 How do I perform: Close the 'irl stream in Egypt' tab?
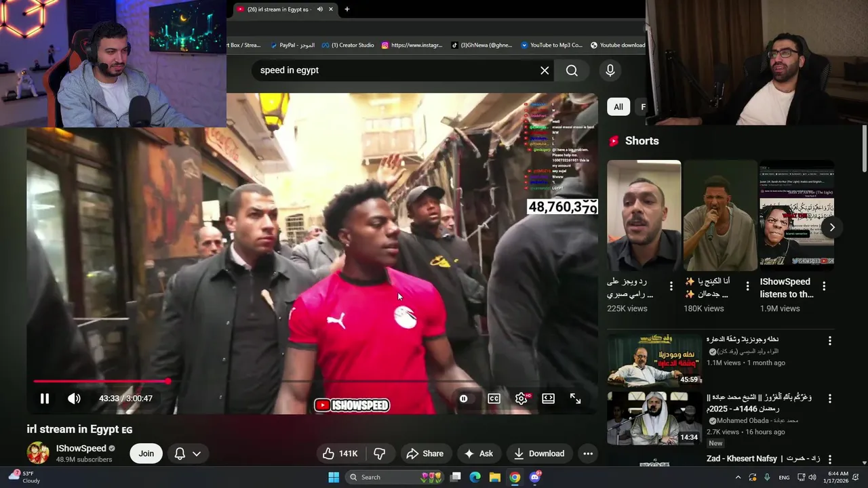point(331,9)
